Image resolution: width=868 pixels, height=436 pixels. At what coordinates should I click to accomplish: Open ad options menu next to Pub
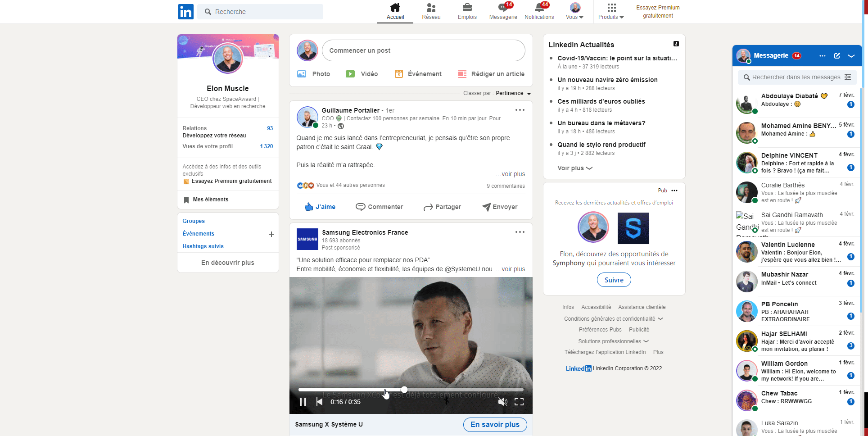click(x=674, y=191)
